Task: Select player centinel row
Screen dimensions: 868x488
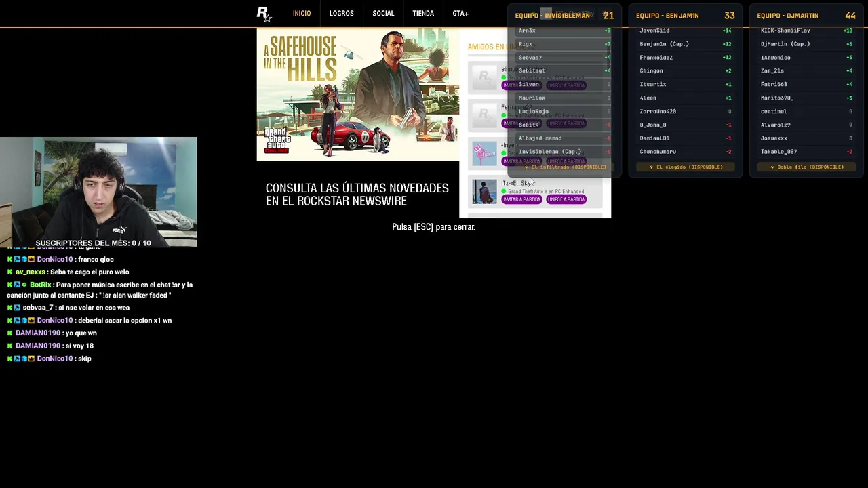Action: click(x=807, y=112)
